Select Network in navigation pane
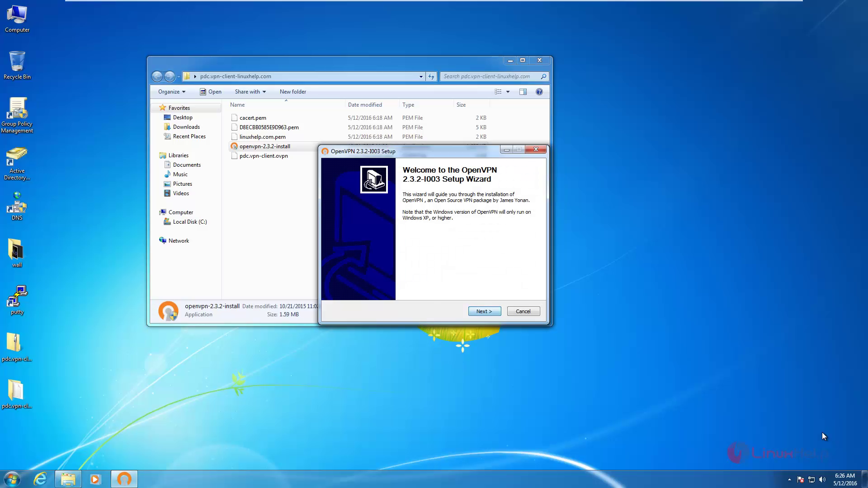 tap(179, 241)
